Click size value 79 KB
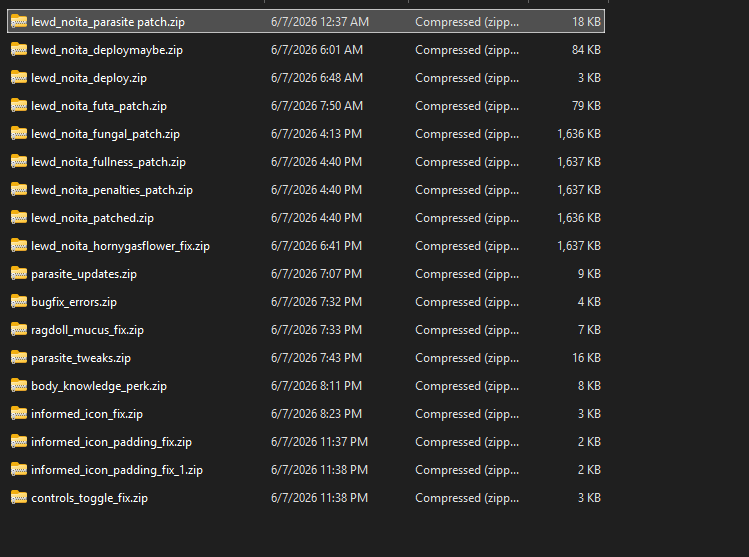Screen dimensions: 749x557 [586, 106]
